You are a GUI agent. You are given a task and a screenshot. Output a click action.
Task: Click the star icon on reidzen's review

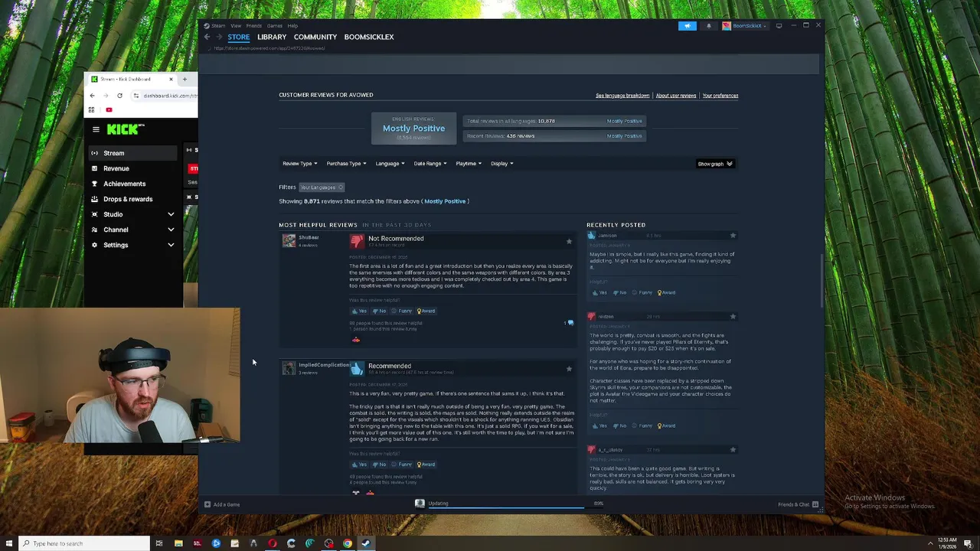point(733,316)
